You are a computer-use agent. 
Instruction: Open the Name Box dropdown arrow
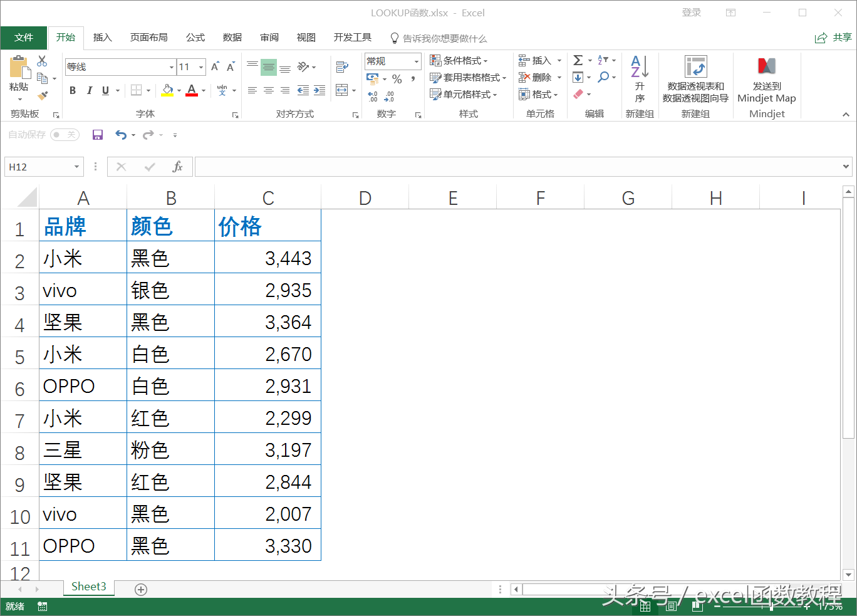[76, 167]
